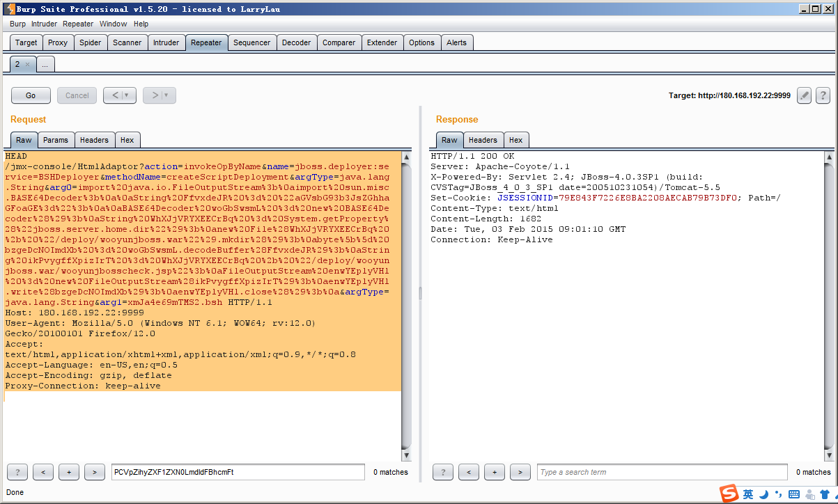
Task: Switch to the Scanner tab
Action: (127, 42)
